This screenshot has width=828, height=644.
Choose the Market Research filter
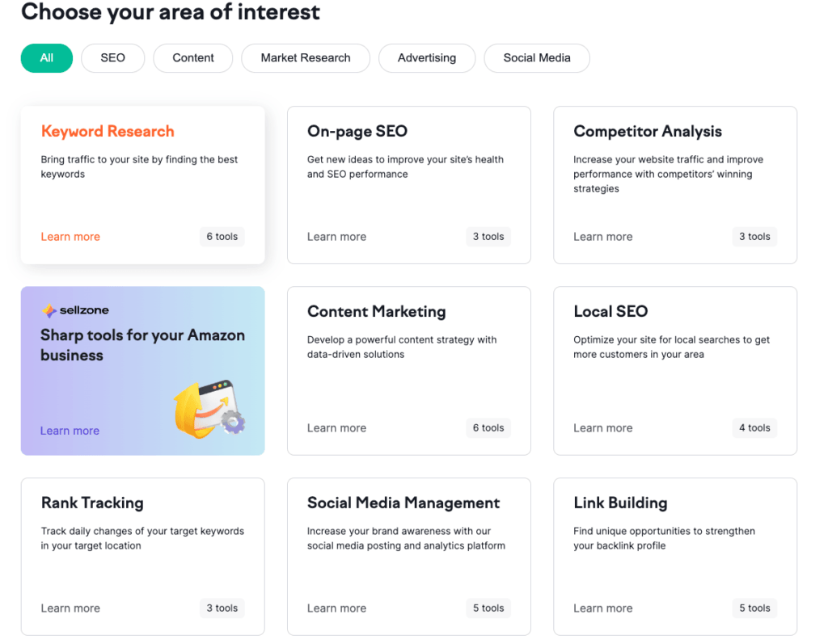306,58
